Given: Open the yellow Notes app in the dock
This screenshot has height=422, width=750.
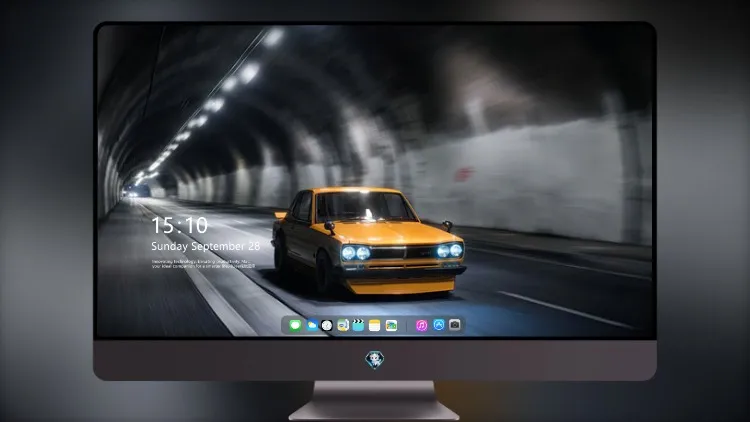Looking at the screenshot, I should point(375,326).
